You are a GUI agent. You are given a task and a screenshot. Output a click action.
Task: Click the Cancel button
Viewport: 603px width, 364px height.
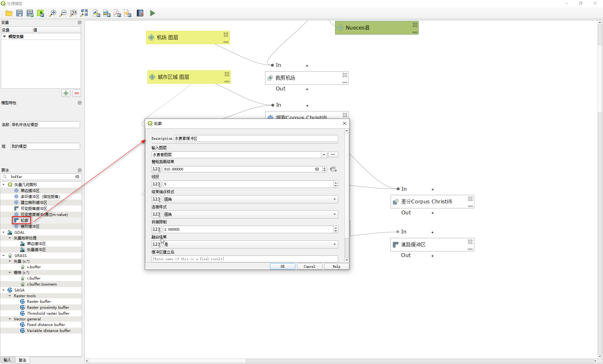(309, 266)
